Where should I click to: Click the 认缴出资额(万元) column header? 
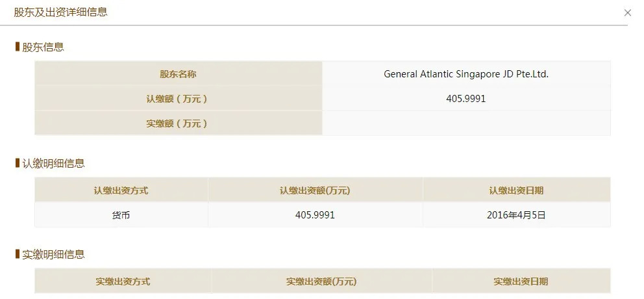point(315,190)
